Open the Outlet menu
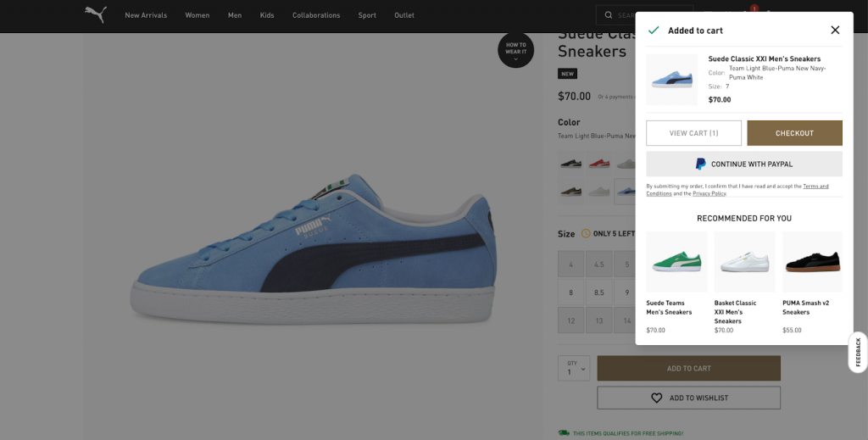 [x=404, y=15]
